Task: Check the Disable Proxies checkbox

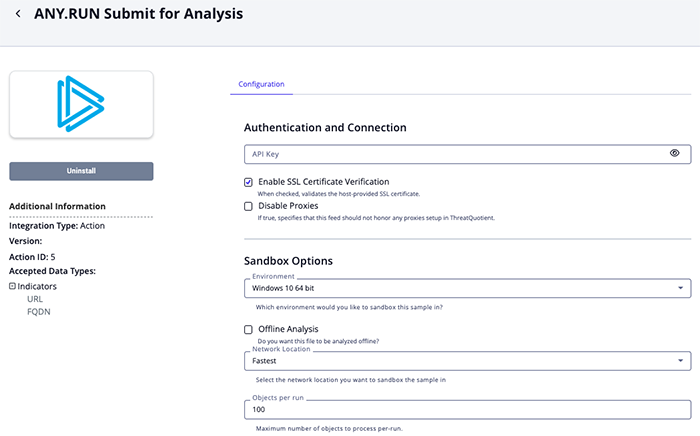Action: pyautogui.click(x=248, y=206)
